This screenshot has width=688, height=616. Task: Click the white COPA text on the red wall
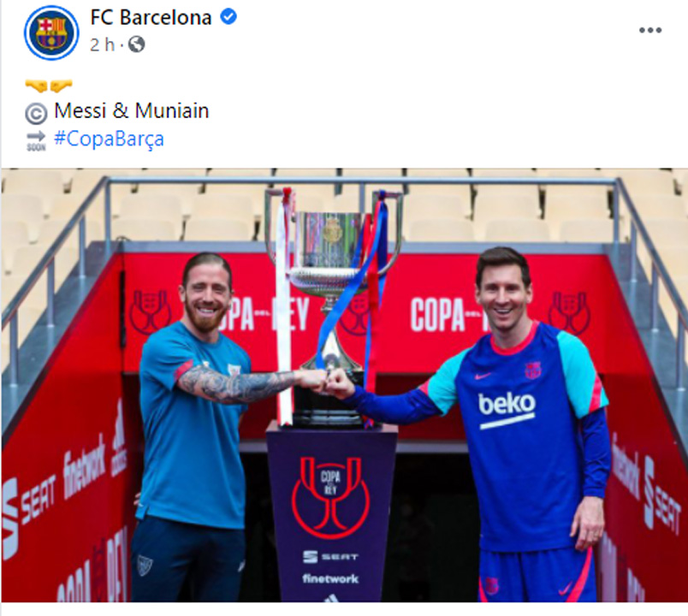pos(437,315)
